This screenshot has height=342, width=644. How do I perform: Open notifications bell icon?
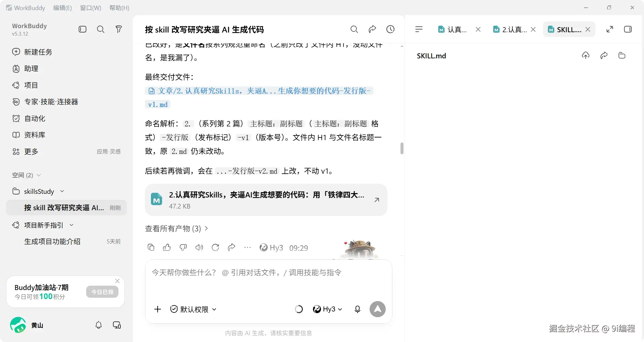point(99,325)
